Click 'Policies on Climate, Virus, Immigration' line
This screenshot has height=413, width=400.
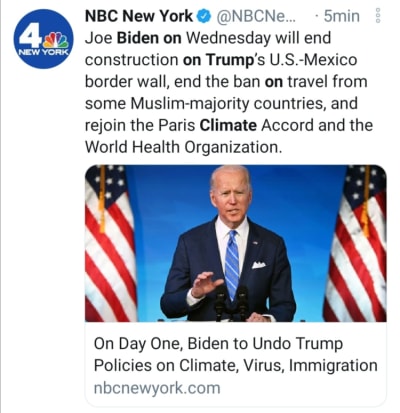235,365
